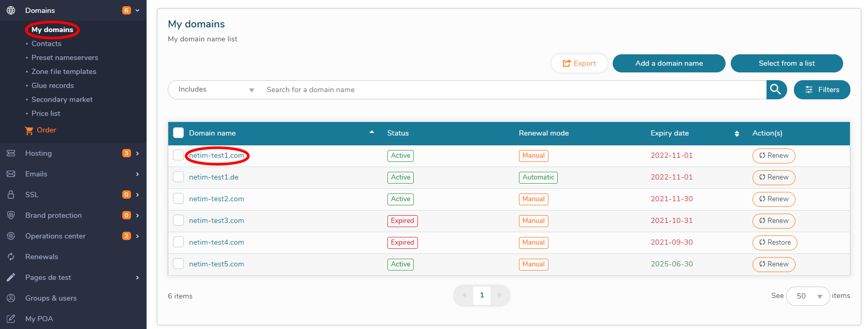Open Zone file templates menu item
Image resolution: width=868 pixels, height=329 pixels.
[64, 71]
